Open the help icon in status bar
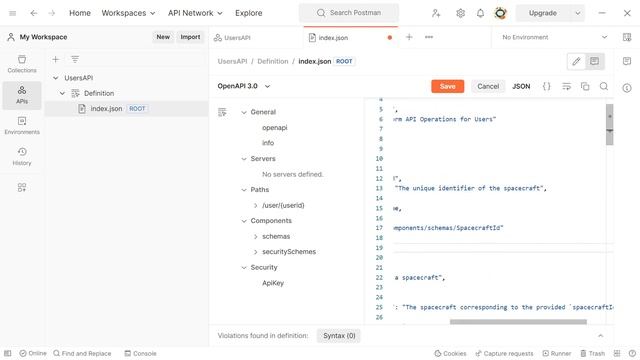640x360 pixels. coord(632,353)
